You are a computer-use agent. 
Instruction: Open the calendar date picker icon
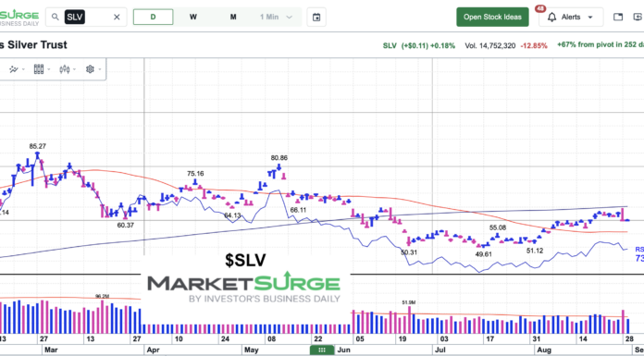tap(316, 18)
